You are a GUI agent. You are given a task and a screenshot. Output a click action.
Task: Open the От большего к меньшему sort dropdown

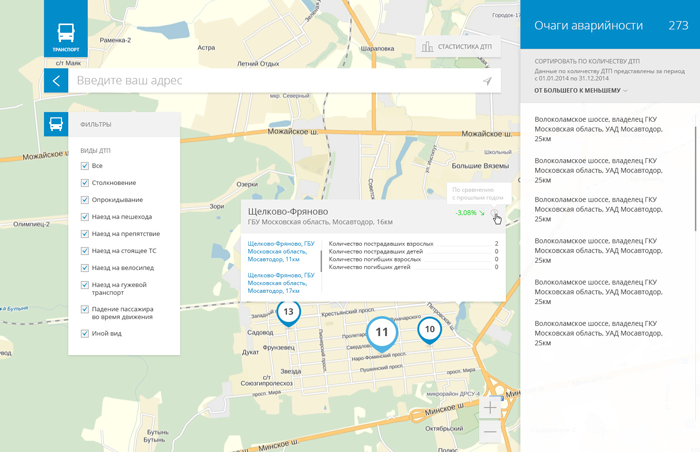(x=581, y=91)
